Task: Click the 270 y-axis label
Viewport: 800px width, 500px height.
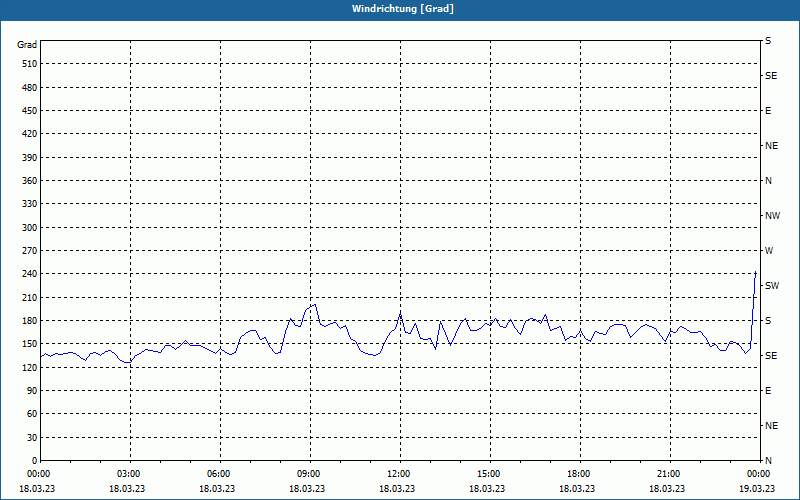Action: [30, 251]
